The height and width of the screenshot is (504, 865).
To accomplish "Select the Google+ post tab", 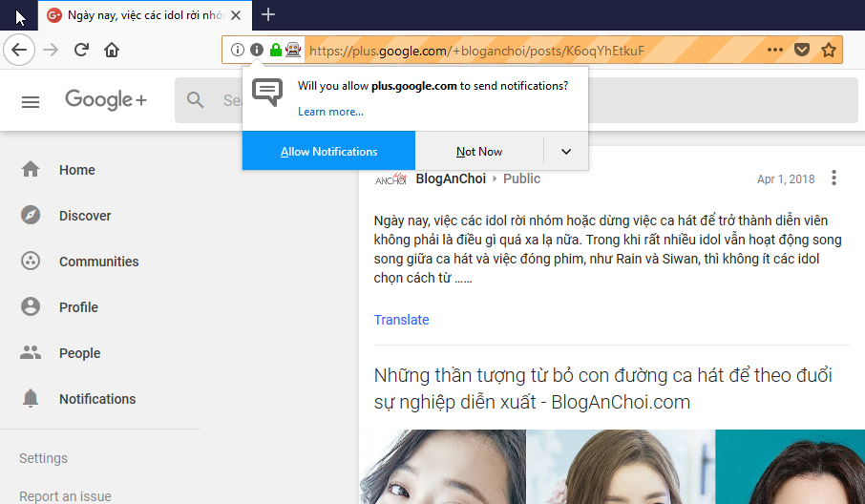I will point(145,15).
